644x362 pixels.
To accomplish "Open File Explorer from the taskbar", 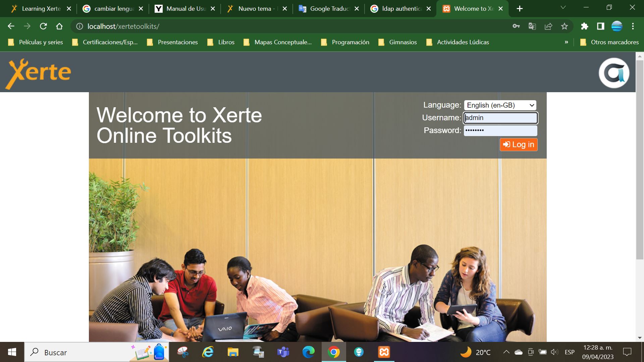I will [233, 352].
